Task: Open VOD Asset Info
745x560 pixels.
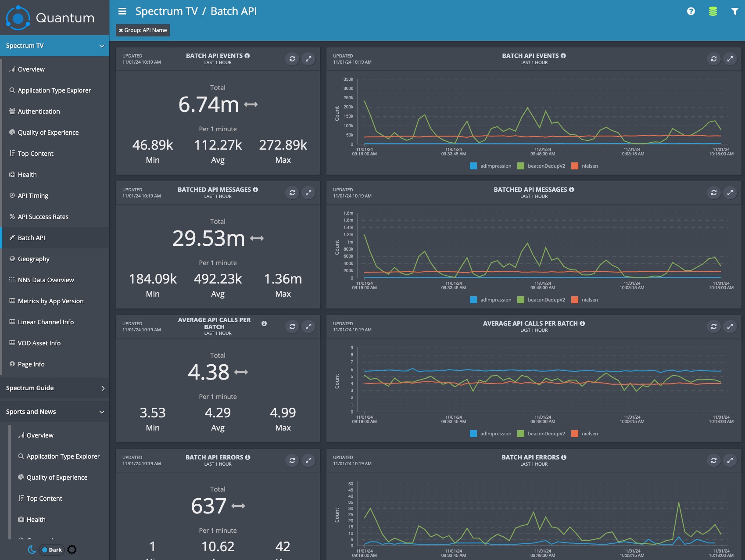Action: point(55,343)
